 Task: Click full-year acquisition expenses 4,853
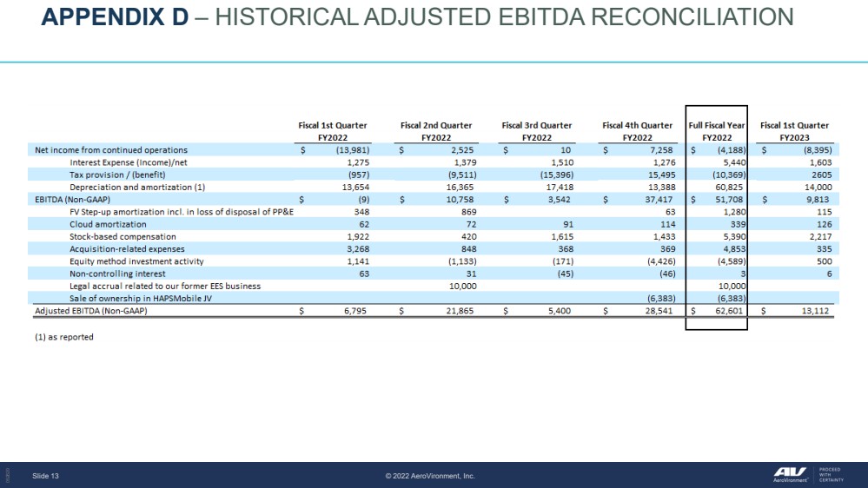[x=734, y=249]
